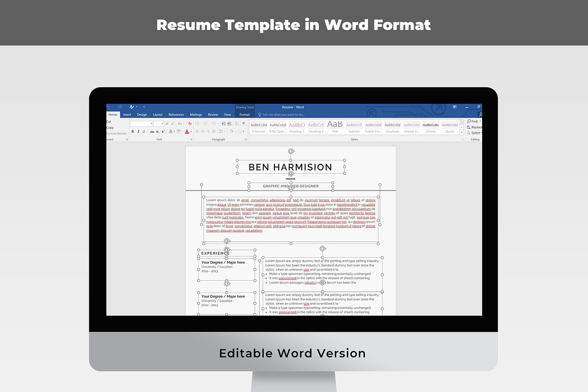Open the multilevel list options
588x392 pixels.
pyautogui.click(x=214, y=123)
